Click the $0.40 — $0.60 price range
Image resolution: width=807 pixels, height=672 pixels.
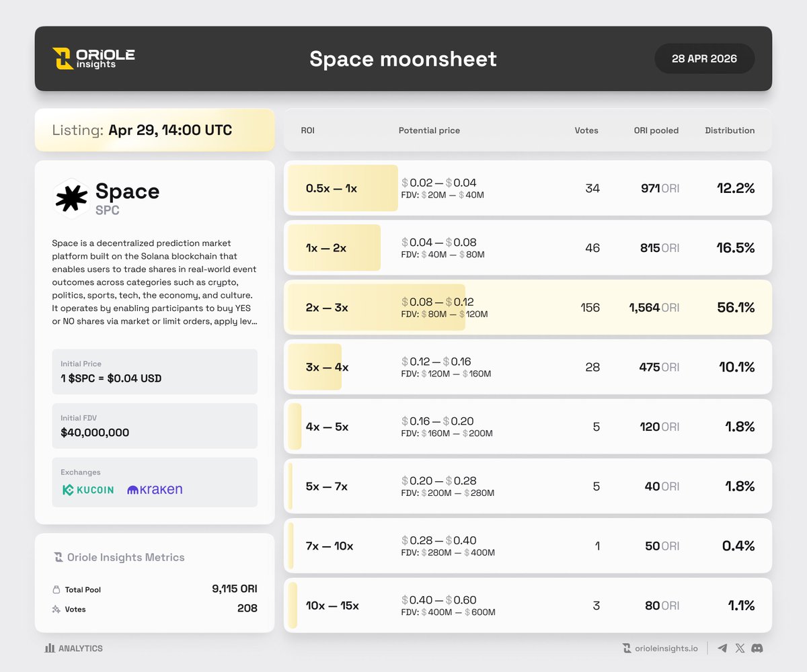click(438, 599)
